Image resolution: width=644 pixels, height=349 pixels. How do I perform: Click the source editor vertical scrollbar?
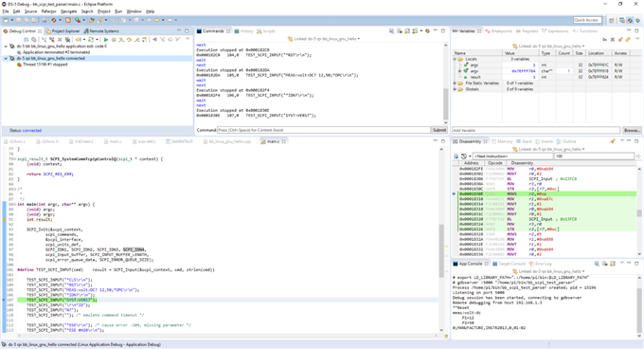(x=442, y=239)
